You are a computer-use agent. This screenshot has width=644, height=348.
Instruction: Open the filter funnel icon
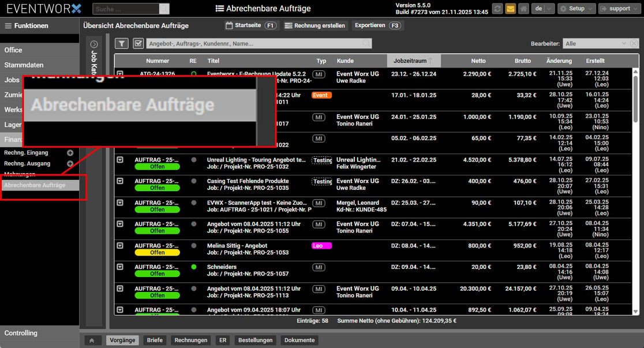click(122, 43)
